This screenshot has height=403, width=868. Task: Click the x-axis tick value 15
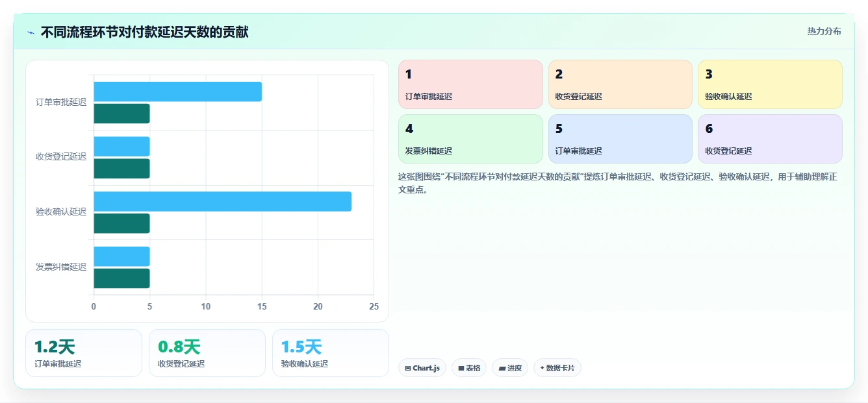point(262,306)
